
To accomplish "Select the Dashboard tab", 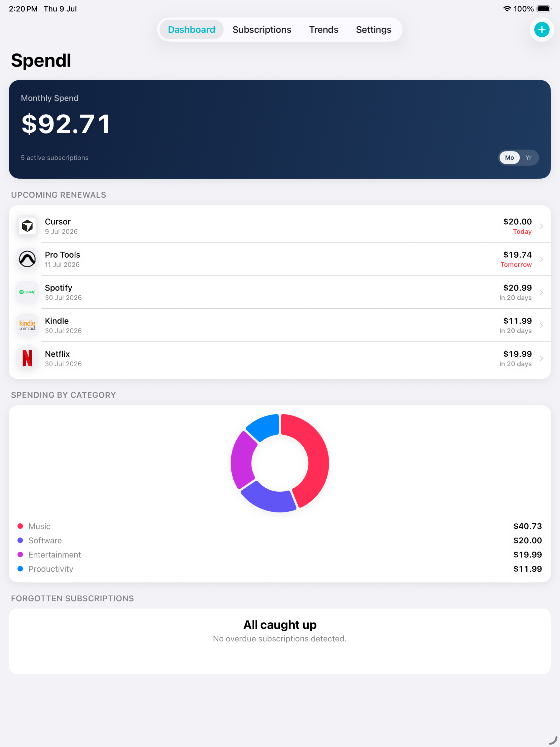I will coord(191,30).
